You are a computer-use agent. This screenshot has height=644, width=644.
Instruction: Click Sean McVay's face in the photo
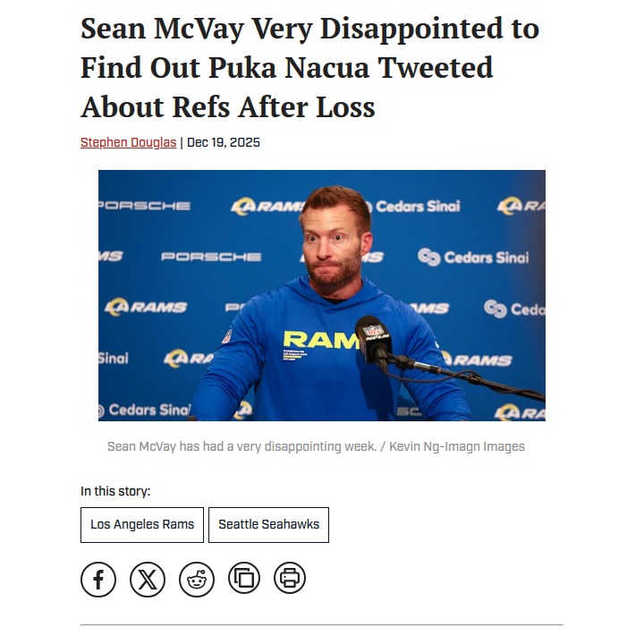pyautogui.click(x=333, y=241)
